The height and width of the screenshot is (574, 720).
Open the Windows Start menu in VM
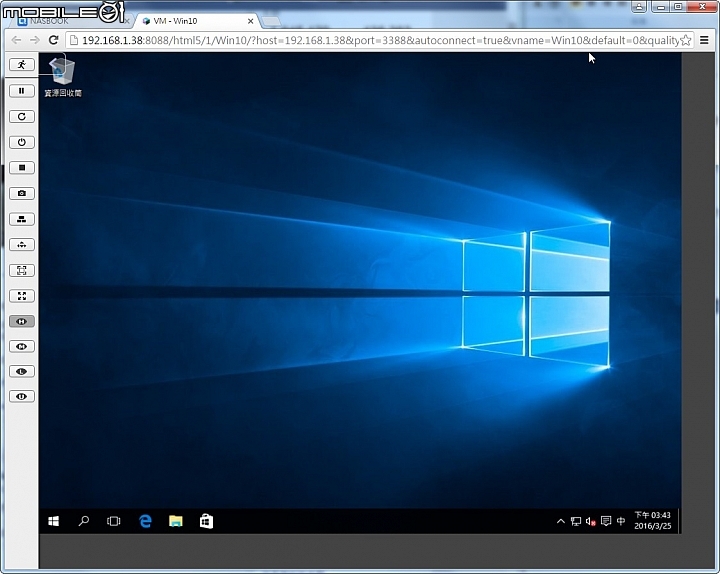pyautogui.click(x=54, y=521)
